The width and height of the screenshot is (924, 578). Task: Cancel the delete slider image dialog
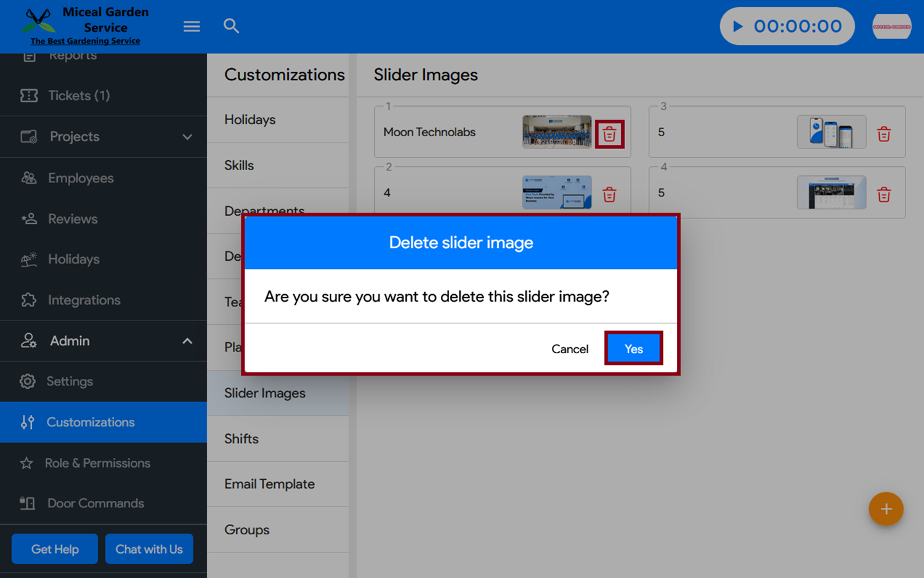click(x=569, y=349)
